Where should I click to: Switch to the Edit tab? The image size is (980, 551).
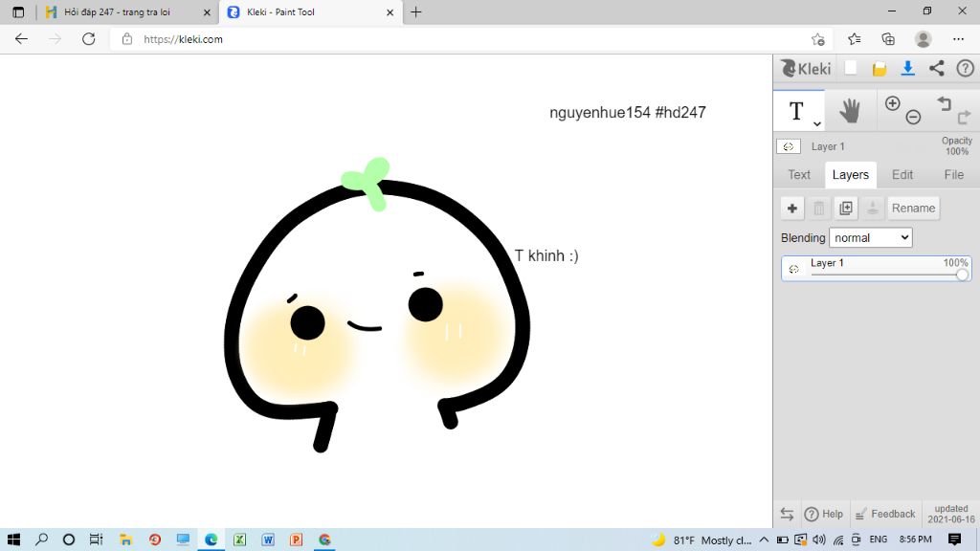902,175
